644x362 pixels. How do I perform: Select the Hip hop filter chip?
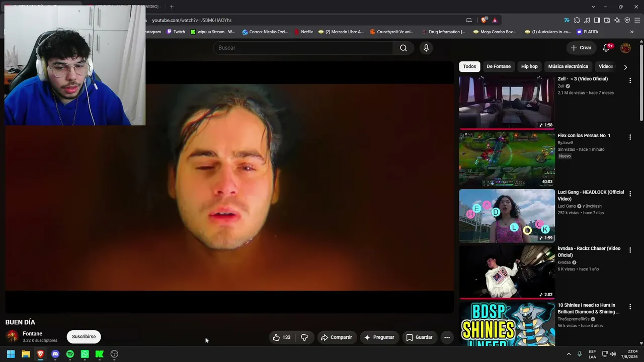click(529, 66)
